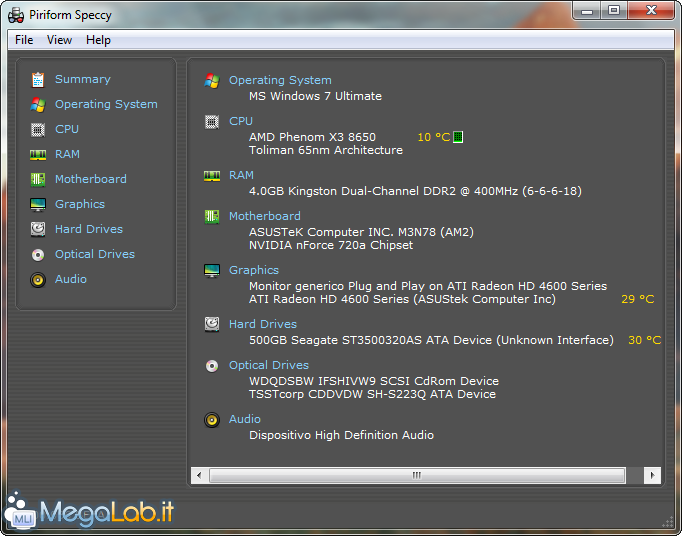Click the Hard Drives heading in main panel

[263, 324]
